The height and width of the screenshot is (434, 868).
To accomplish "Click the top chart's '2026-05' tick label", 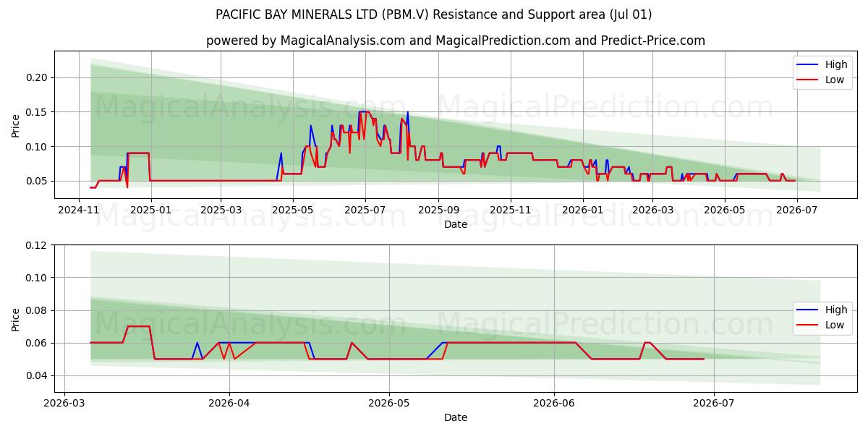I will [725, 209].
